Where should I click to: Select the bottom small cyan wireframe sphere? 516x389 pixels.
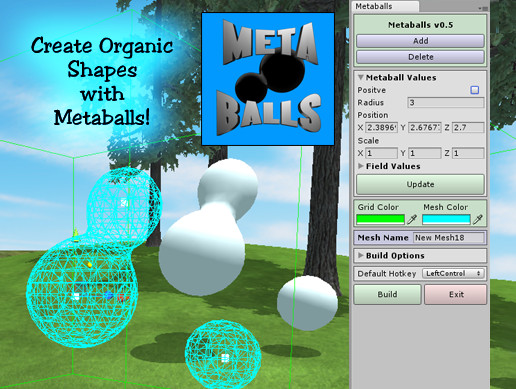click(223, 354)
